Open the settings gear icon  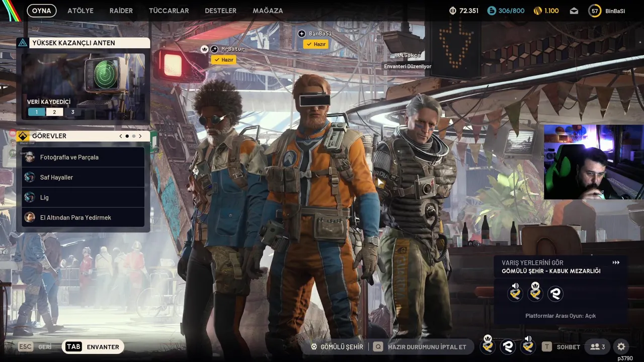pos(621,347)
